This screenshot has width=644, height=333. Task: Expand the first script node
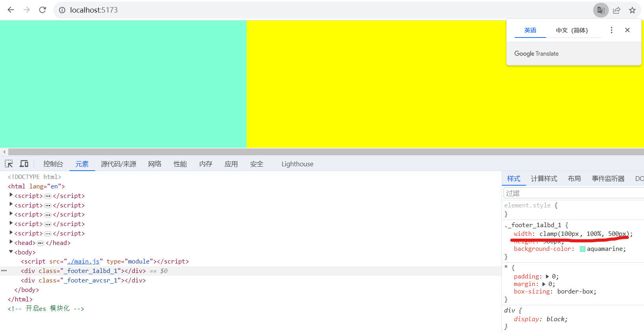[x=11, y=195]
